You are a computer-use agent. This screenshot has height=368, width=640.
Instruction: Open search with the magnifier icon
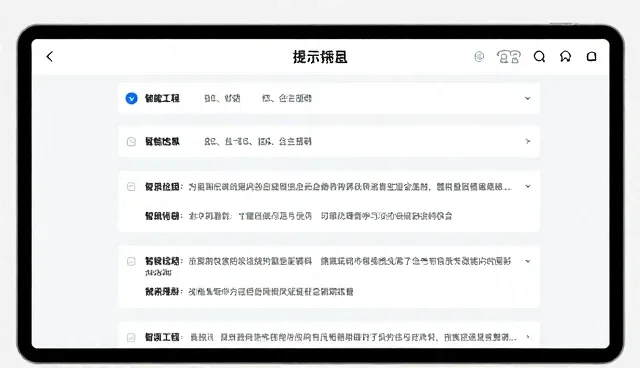pyautogui.click(x=539, y=56)
